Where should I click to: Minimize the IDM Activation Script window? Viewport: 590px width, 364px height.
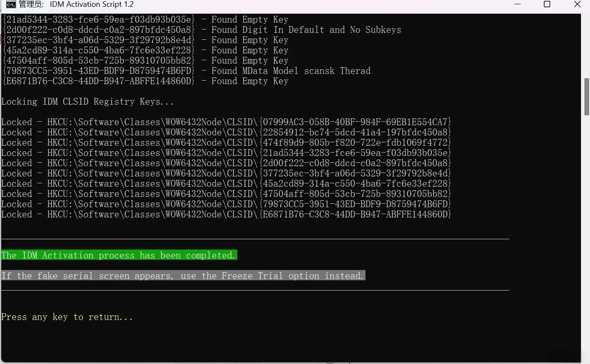pyautogui.click(x=518, y=5)
